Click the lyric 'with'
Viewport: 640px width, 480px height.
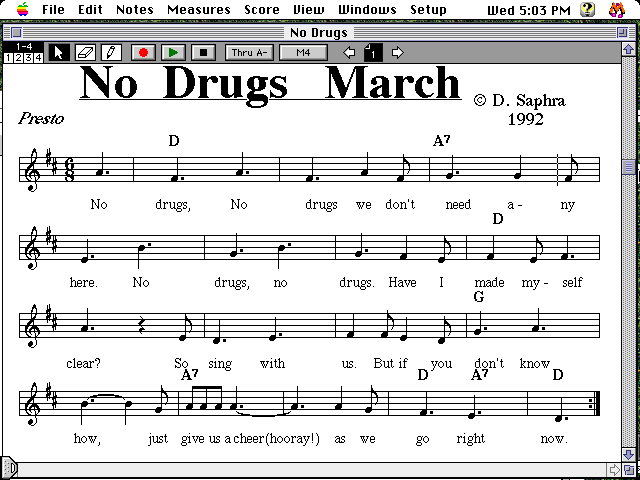[x=272, y=363]
